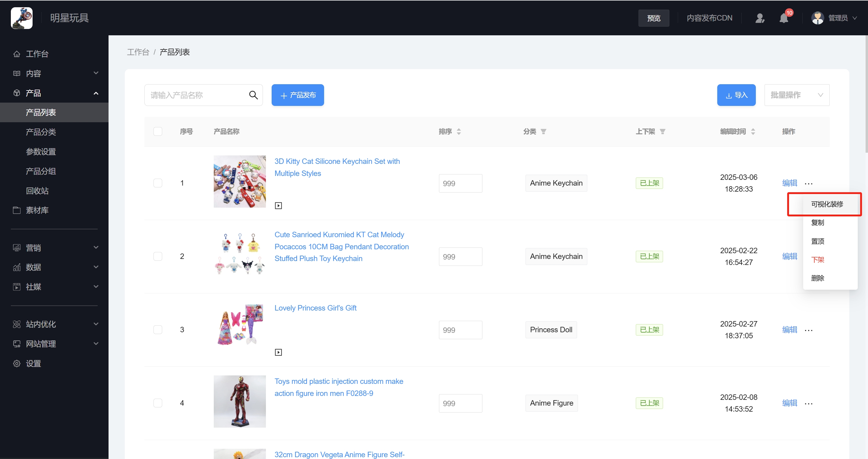Click the sort order field for row 1

[x=460, y=183]
